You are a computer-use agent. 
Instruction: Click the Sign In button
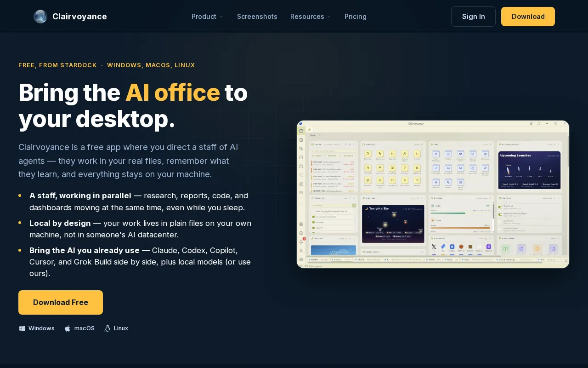point(473,17)
